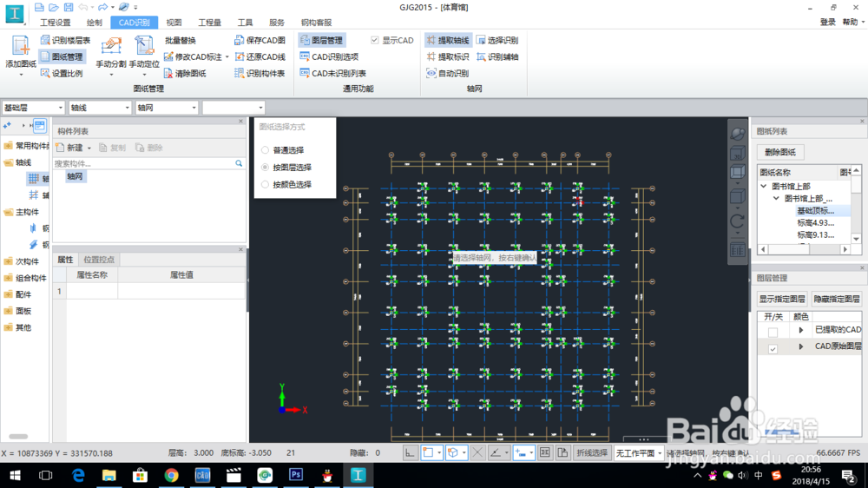Click the 删除图纸 button

pyautogui.click(x=780, y=152)
